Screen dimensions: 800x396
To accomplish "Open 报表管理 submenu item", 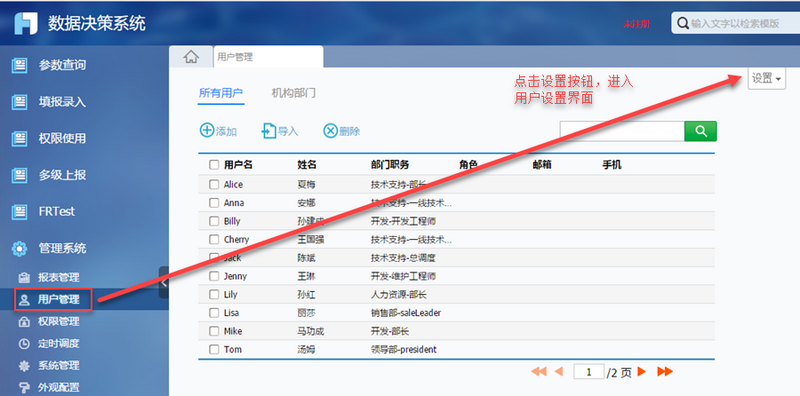I will 59,278.
